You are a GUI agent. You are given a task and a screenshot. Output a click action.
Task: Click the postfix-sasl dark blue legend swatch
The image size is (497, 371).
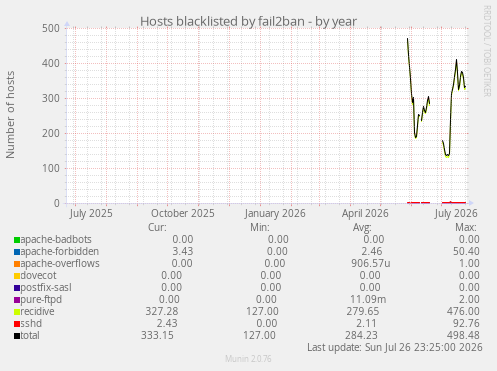click(17, 288)
